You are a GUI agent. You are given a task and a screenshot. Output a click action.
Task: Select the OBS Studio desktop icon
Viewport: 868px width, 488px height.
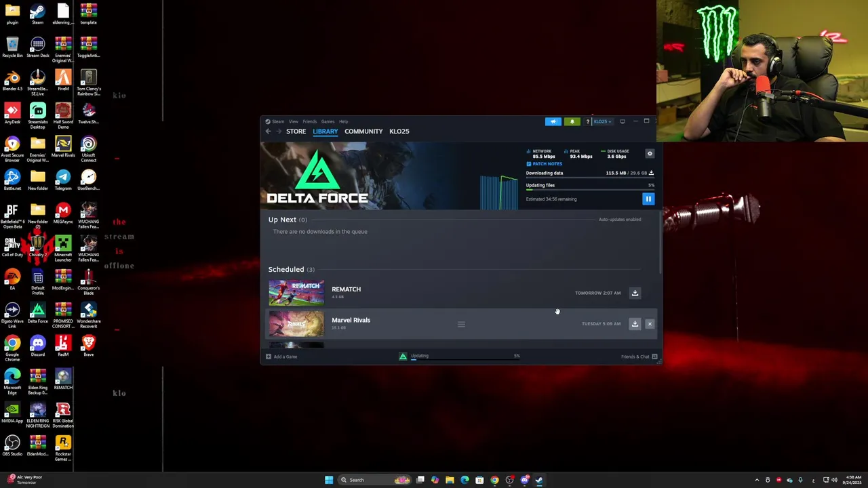click(12, 447)
